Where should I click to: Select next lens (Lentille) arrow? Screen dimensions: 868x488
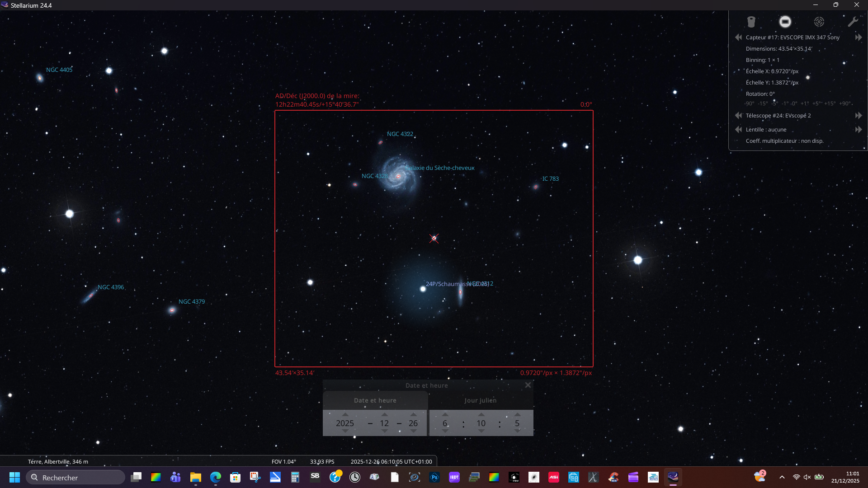(858, 130)
